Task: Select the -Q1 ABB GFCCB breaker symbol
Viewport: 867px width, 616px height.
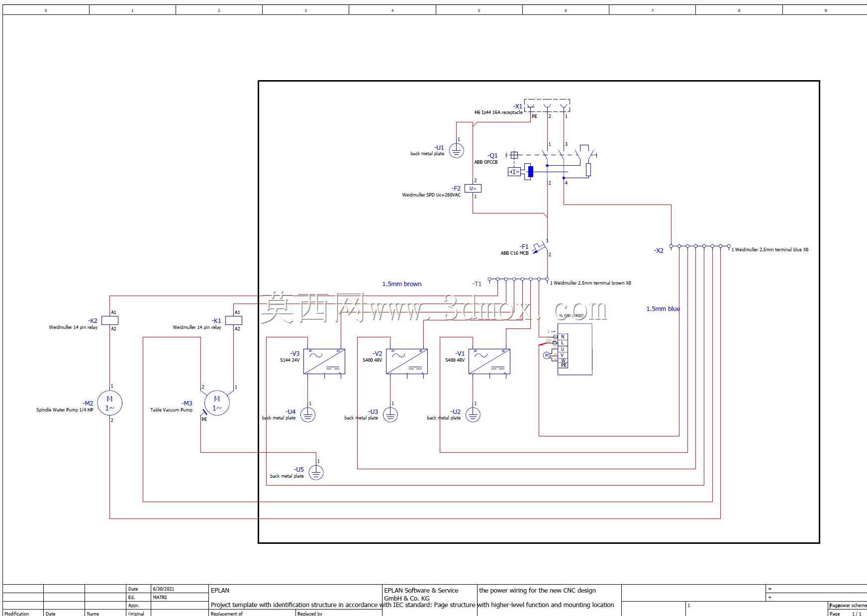Action: pyautogui.click(x=551, y=163)
